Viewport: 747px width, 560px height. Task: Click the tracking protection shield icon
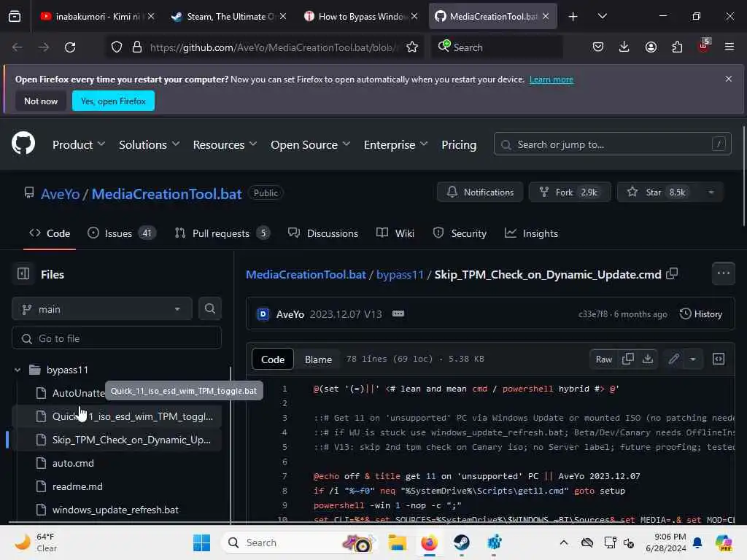(x=117, y=47)
